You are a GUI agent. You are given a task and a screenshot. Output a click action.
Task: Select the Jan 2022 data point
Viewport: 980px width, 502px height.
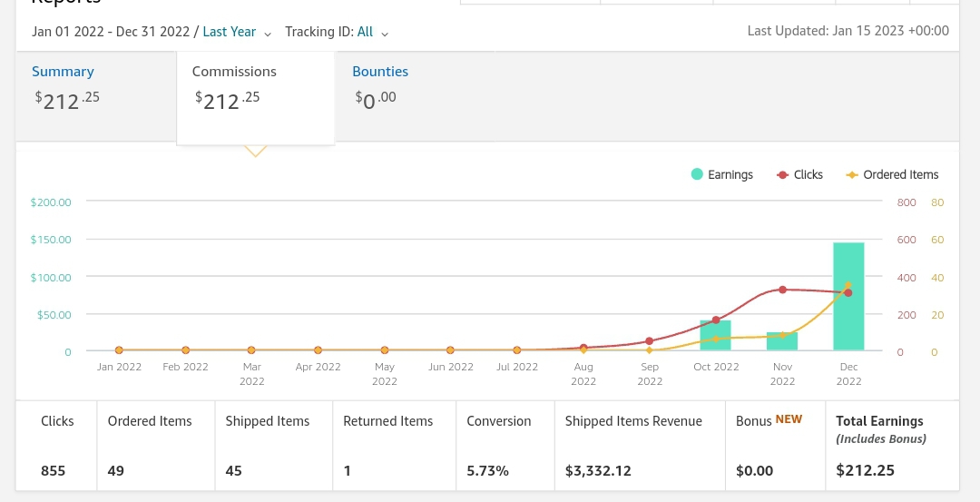[119, 350]
